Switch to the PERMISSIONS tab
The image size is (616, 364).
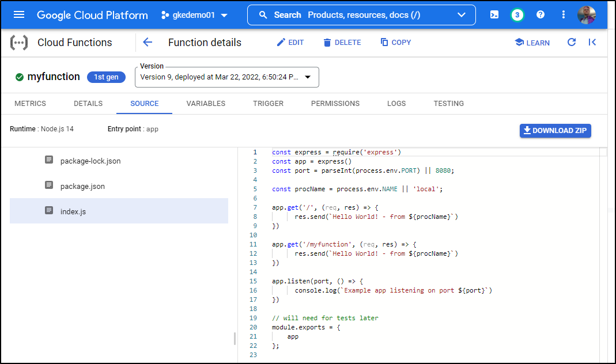point(335,104)
